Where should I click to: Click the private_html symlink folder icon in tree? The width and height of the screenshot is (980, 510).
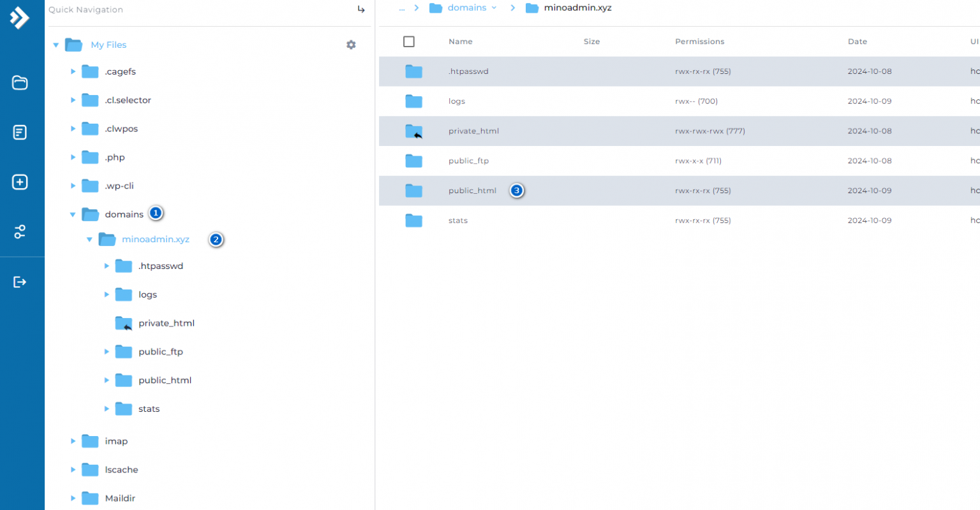coord(124,323)
